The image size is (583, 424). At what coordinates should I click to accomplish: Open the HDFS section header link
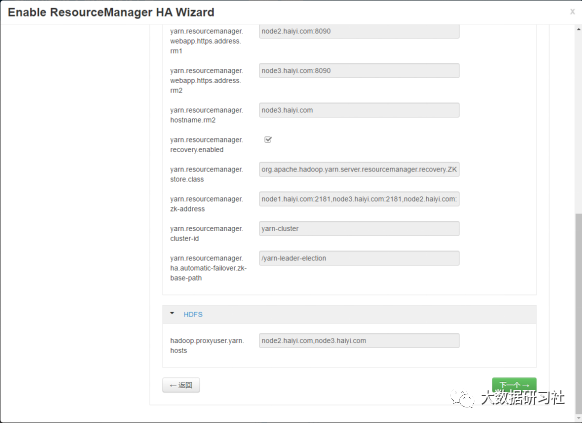click(x=193, y=314)
